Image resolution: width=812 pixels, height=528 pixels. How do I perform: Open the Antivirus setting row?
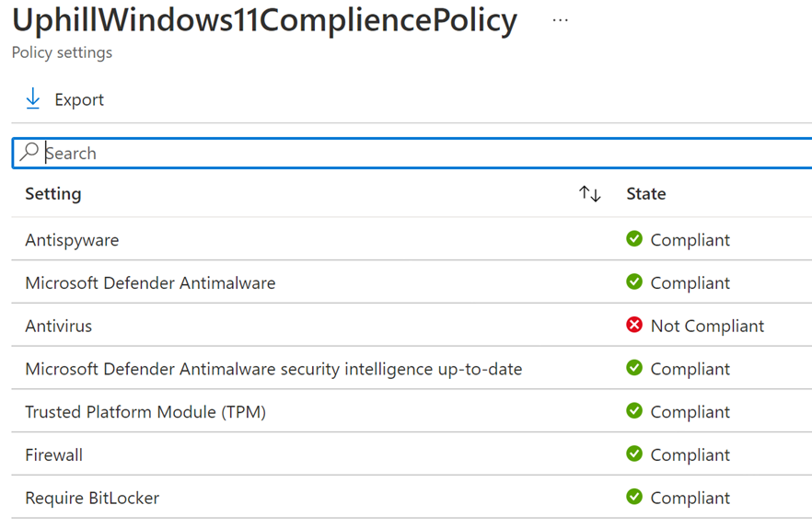pos(59,326)
